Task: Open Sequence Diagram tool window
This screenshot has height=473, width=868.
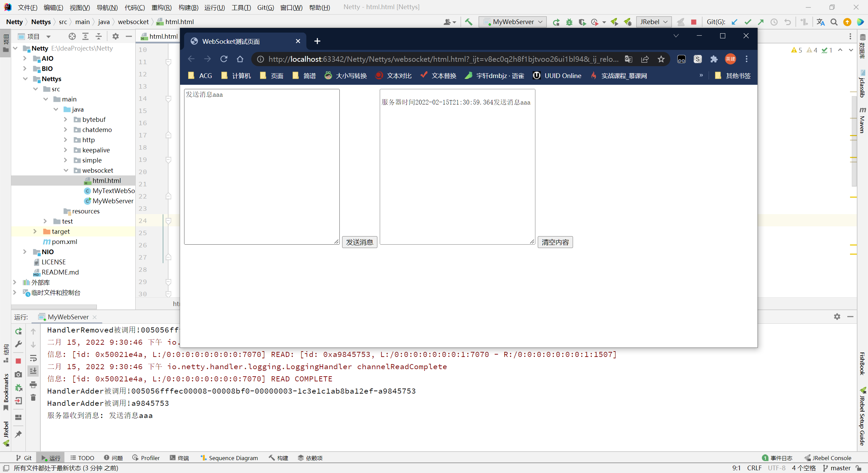Action: (x=229, y=458)
